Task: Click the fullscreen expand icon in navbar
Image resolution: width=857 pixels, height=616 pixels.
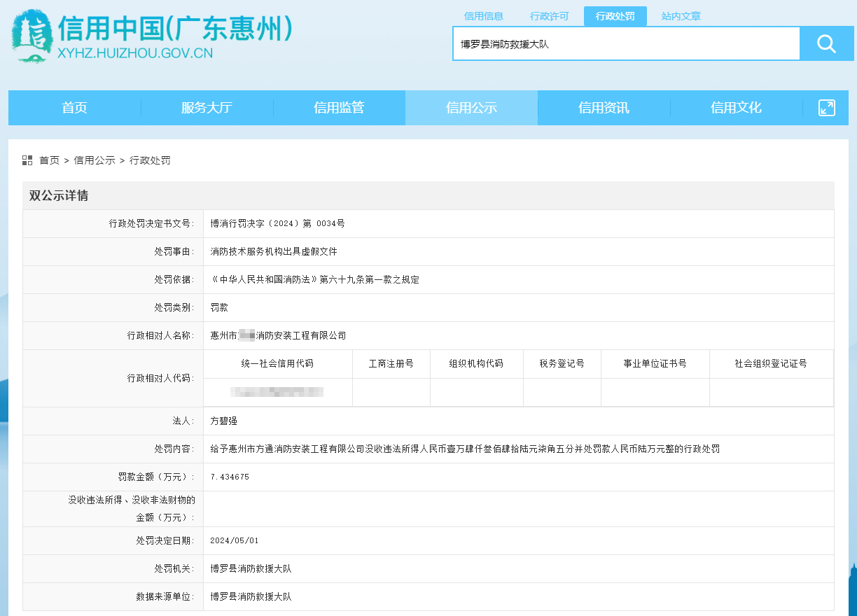Action: (827, 108)
